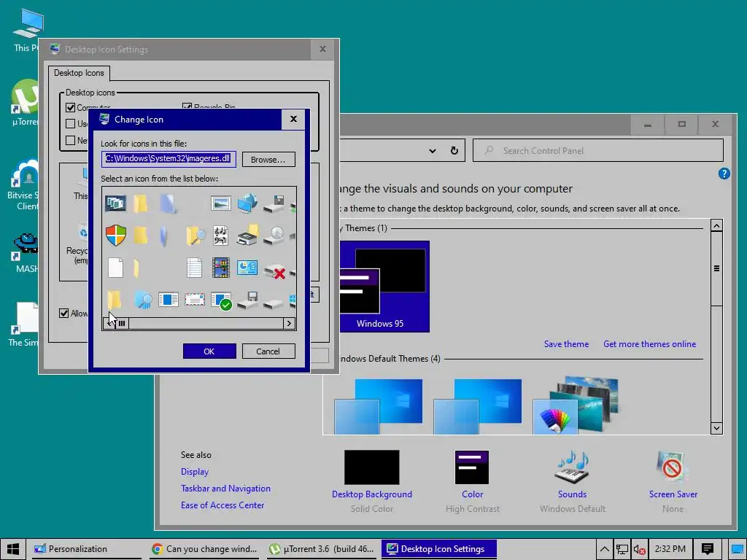Cancel the Change Icon dialog
The image size is (747, 560).
click(x=268, y=351)
